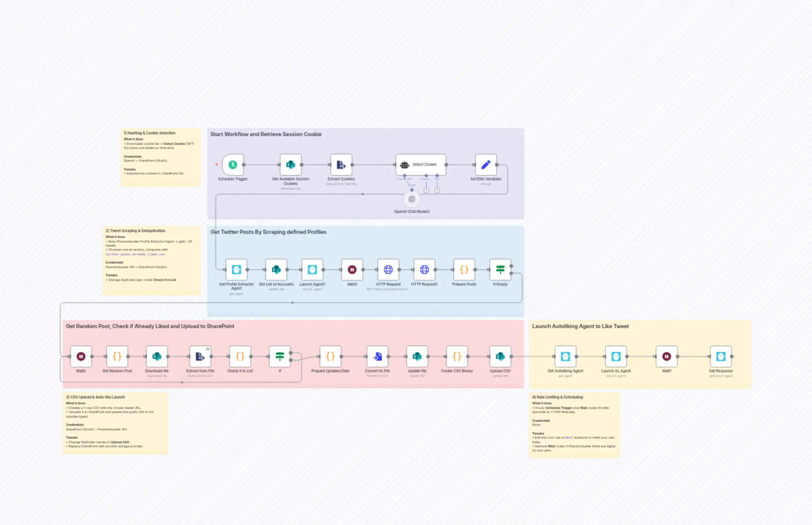This screenshot has height=525, width=812.
Task: Open the Convert to File node
Action: [x=378, y=356]
